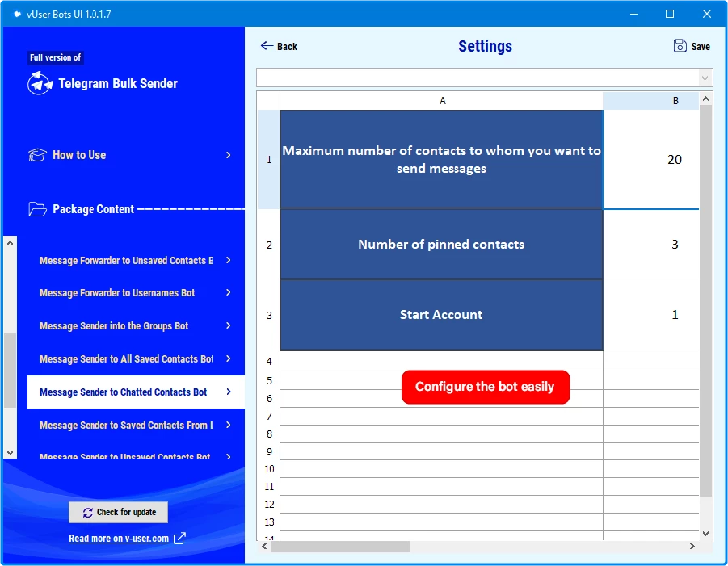This screenshot has height=566, width=728.
Task: Open the How to Use section
Action: click(x=130, y=155)
